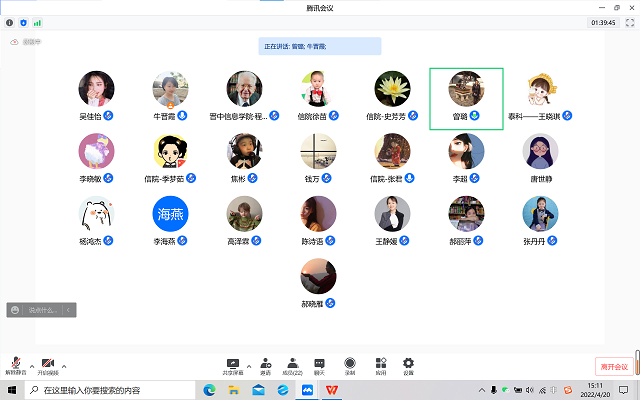This screenshot has height=400, width=640.
Task: Click muted mic icon next to 王静媛
Action: (x=404, y=240)
